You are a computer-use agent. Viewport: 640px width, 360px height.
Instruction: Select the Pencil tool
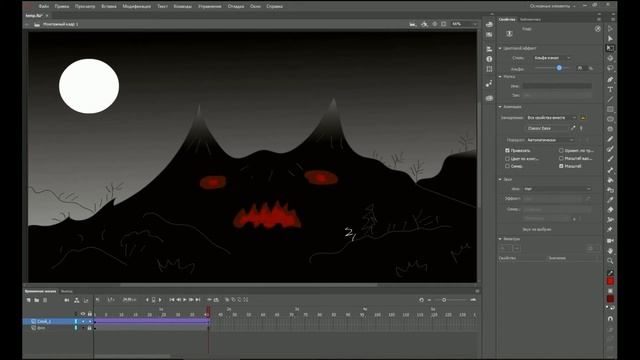click(610, 139)
